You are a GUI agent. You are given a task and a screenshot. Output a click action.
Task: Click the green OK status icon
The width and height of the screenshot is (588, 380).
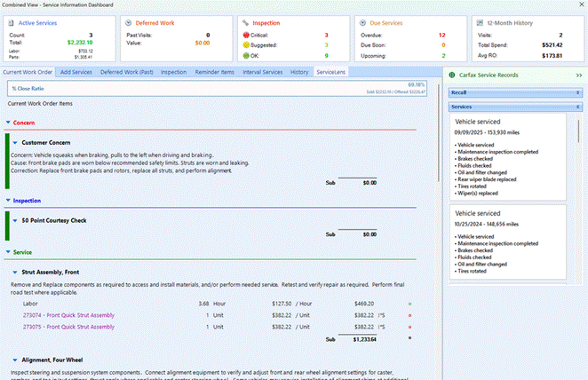[x=245, y=55]
